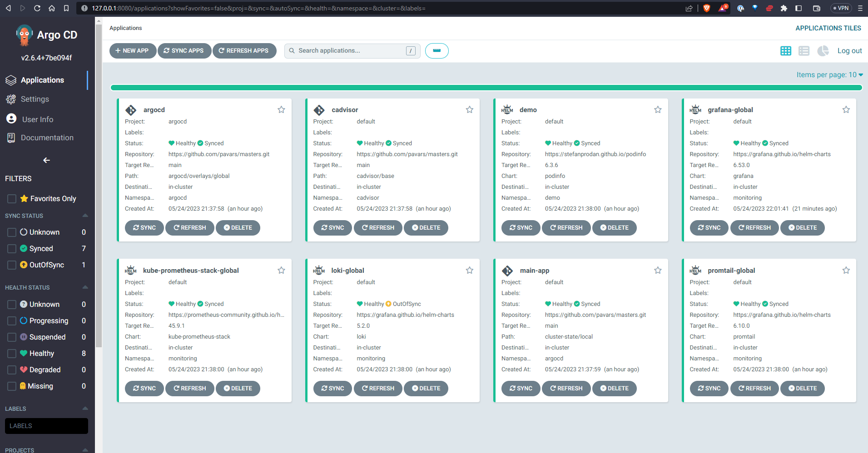Bookmark the current page
The image size is (868, 453).
click(66, 8)
